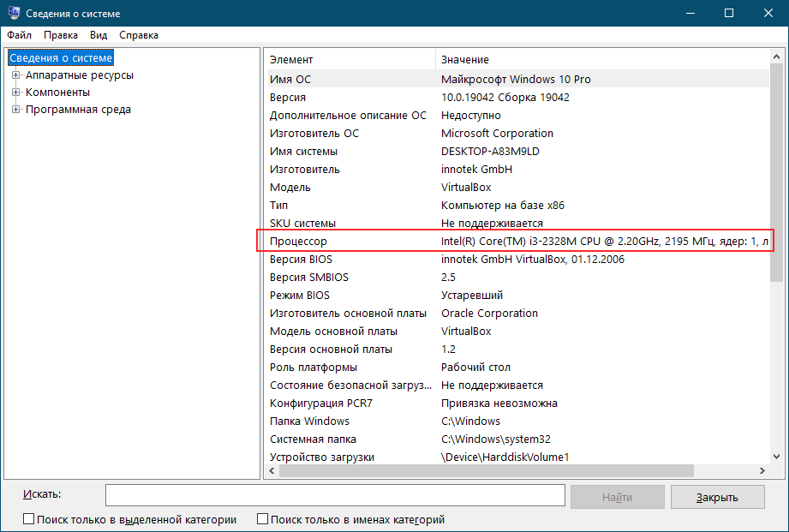Open the Файл menu
This screenshot has height=532, width=789.
point(19,35)
